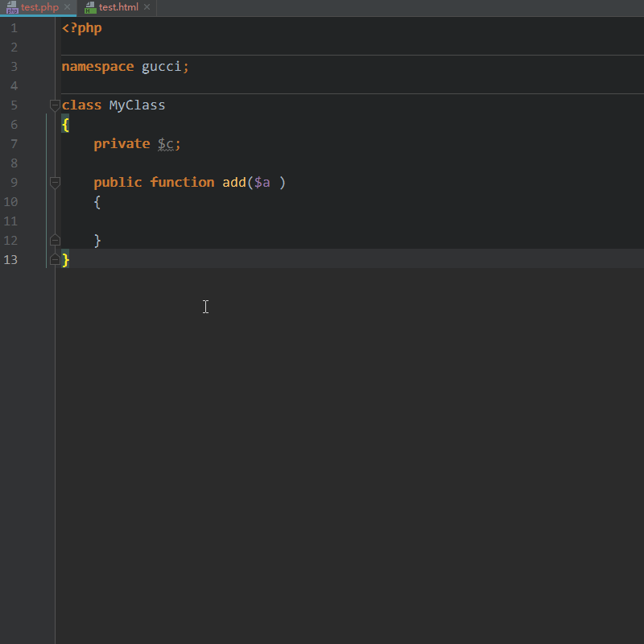Click the fold end marker on line 12
The width and height of the screenshot is (644, 644).
pos(55,240)
